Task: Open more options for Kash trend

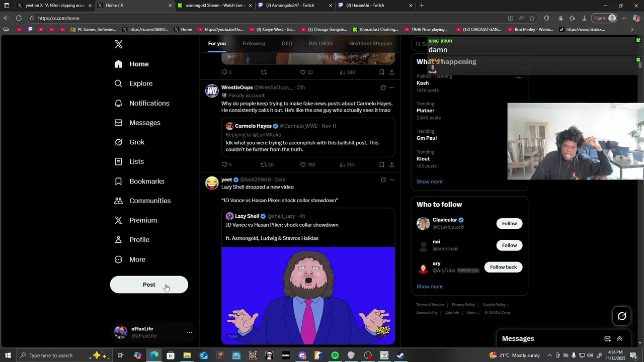Action: (x=519, y=77)
